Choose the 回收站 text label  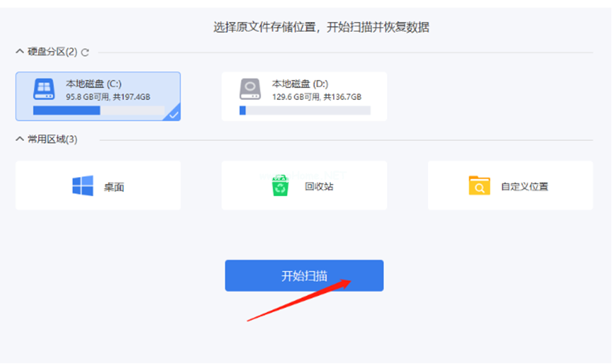(319, 187)
